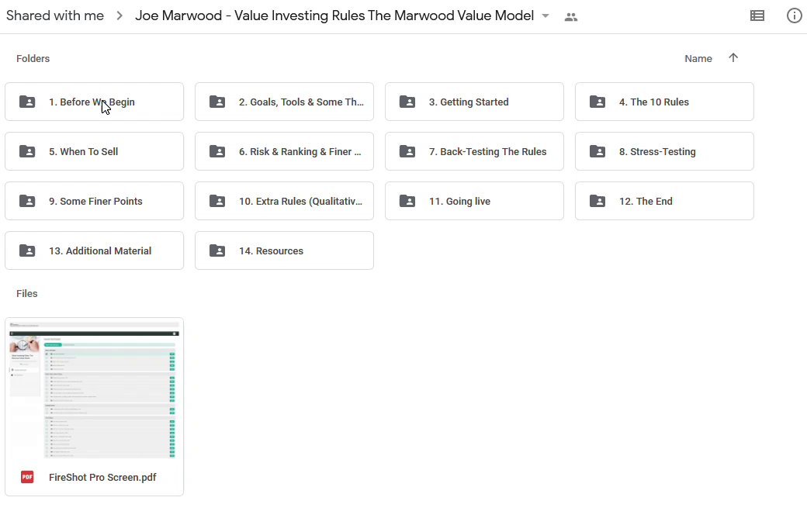
Task: Click folder icon for 8. Stress-Testing
Action: [597, 151]
